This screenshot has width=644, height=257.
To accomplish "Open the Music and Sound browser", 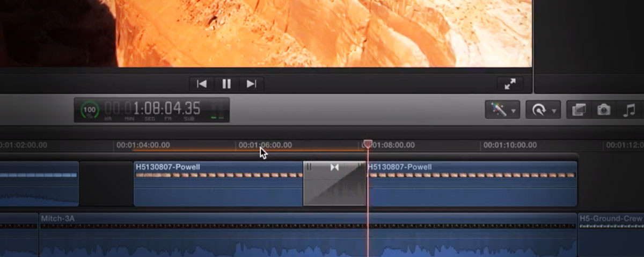I will (x=629, y=110).
